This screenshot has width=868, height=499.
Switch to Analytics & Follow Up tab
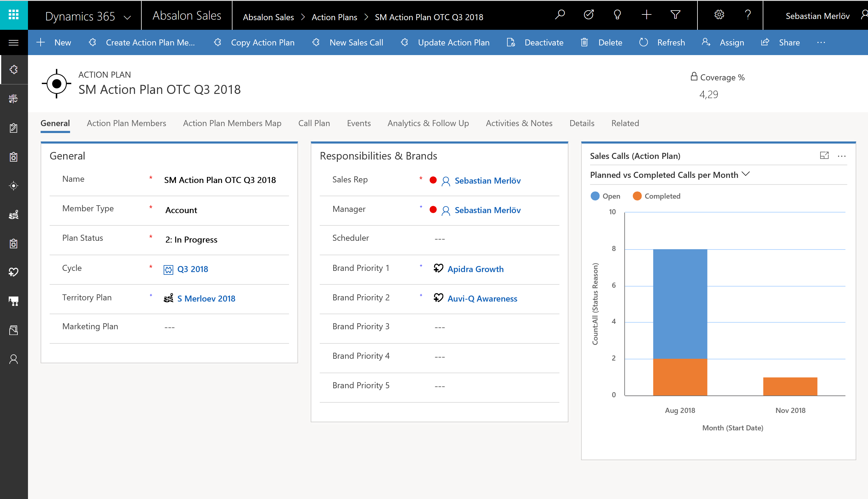428,123
